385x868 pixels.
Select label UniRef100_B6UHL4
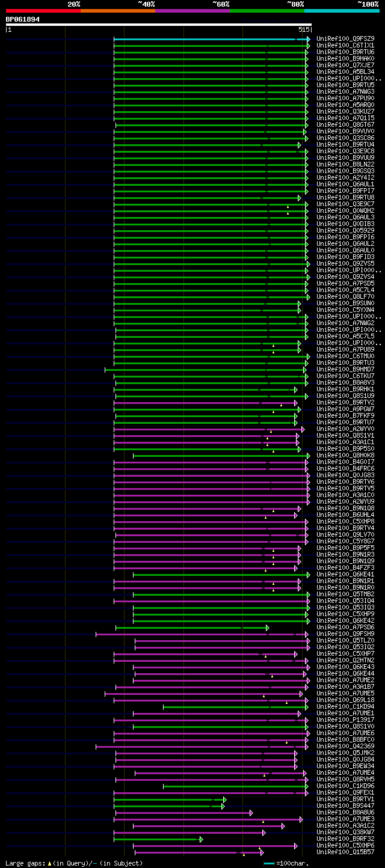[345, 515]
